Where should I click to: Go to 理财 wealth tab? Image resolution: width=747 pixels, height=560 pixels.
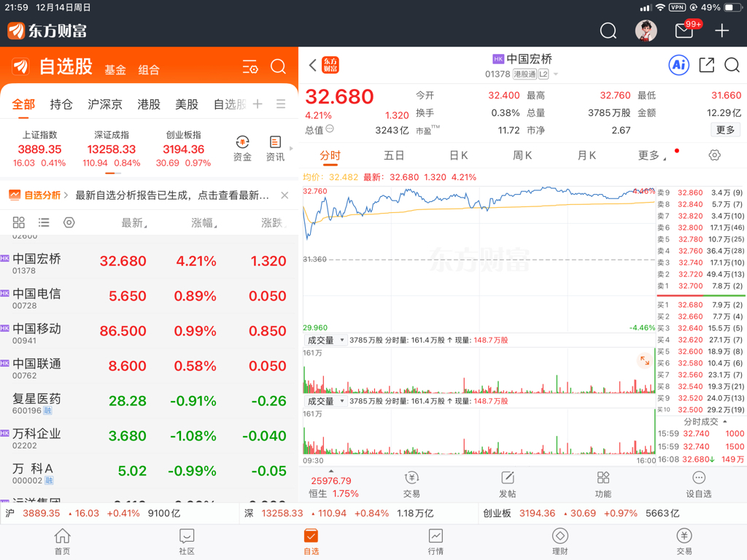tap(560, 542)
